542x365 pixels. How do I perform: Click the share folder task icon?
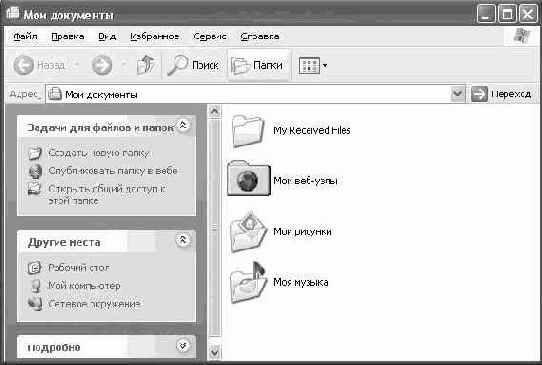[35, 189]
